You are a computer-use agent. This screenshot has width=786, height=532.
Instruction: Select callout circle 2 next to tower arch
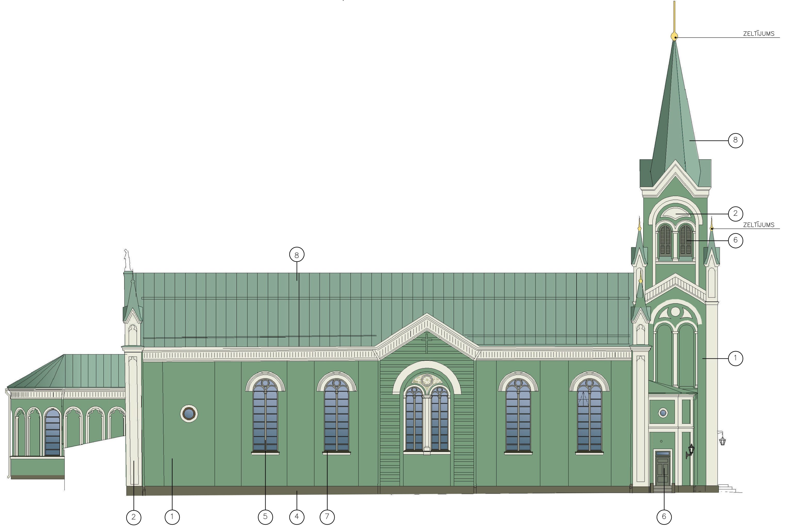[x=735, y=214]
